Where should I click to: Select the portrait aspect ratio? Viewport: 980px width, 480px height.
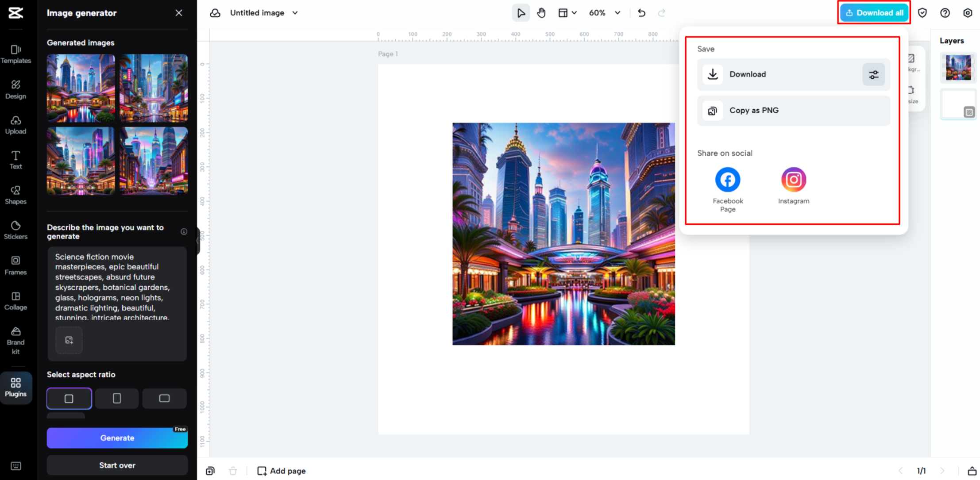click(x=116, y=398)
